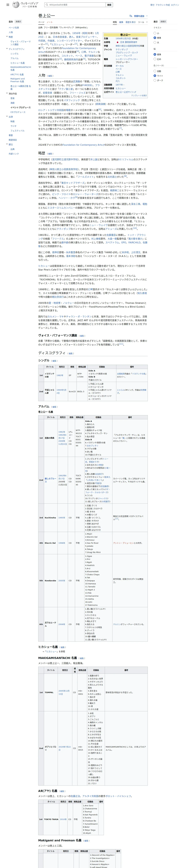Edit the ディスコグラフィ section
The width and height of the screenshot is (186, 868).
71,353
